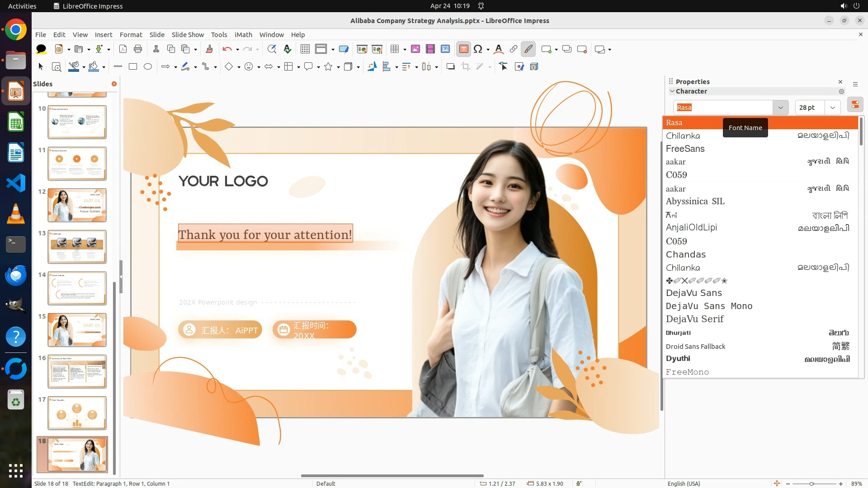Click the Export as PDF icon
The image size is (868, 488).
[123, 49]
